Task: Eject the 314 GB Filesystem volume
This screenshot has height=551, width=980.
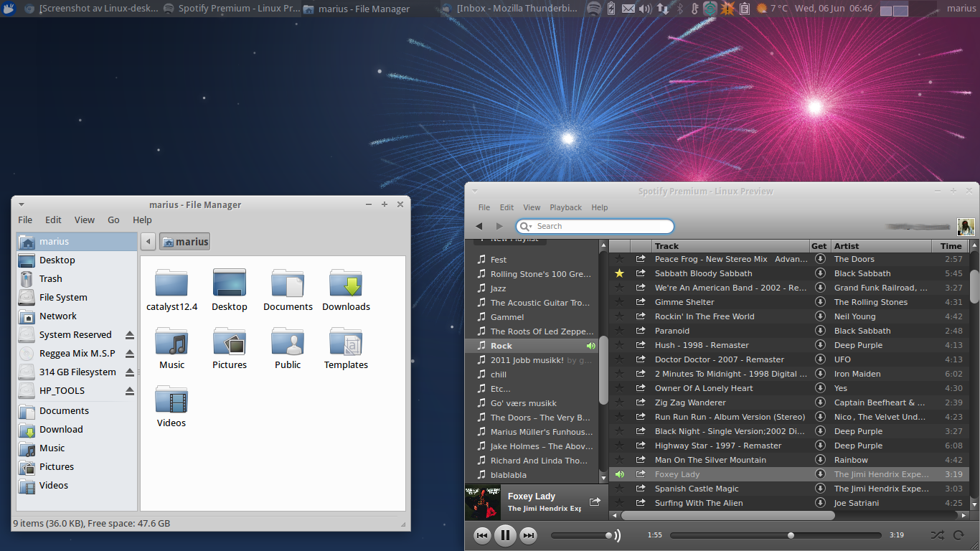Action: tap(130, 372)
